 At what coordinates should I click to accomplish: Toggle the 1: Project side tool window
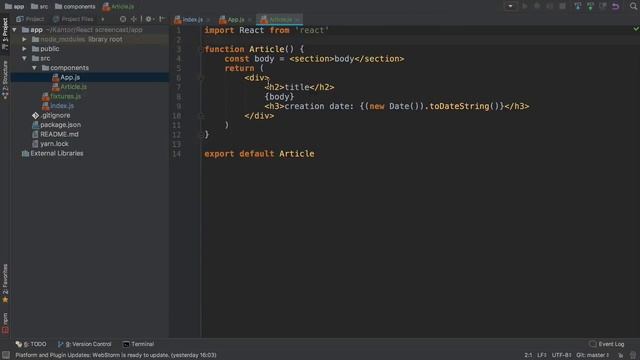click(x=5, y=33)
